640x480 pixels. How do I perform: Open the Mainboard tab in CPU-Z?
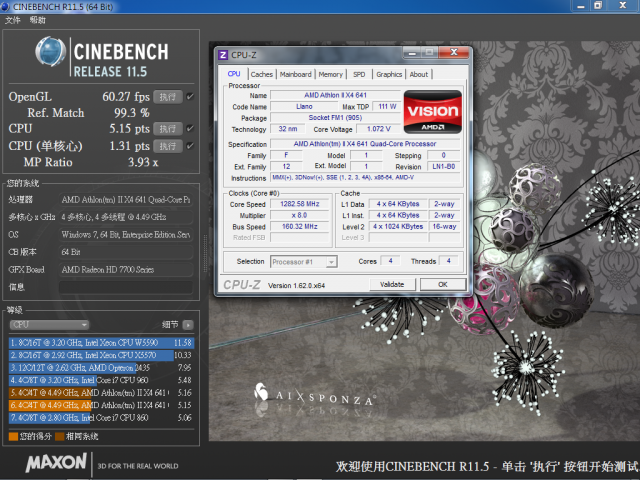296,74
